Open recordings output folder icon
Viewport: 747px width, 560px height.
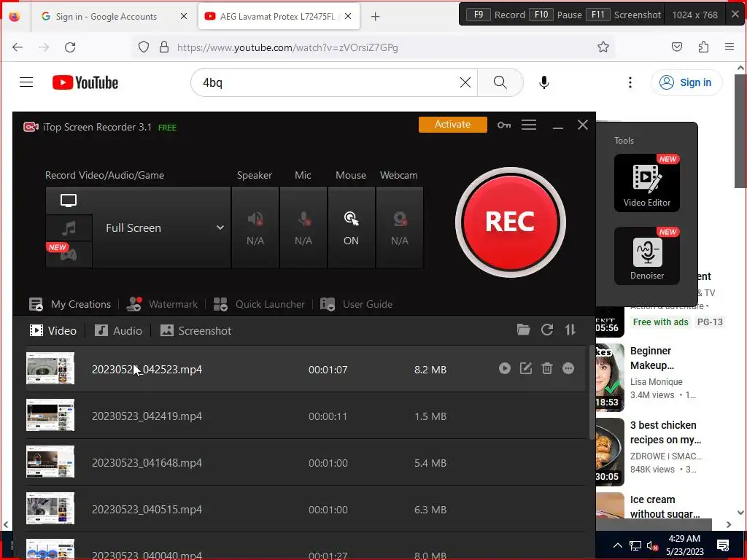point(523,329)
